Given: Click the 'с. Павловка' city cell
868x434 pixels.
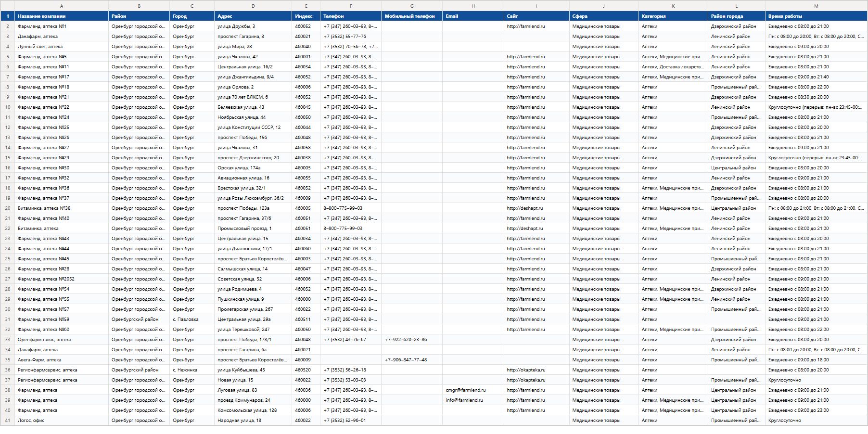Looking at the screenshot, I should tap(192, 319).
